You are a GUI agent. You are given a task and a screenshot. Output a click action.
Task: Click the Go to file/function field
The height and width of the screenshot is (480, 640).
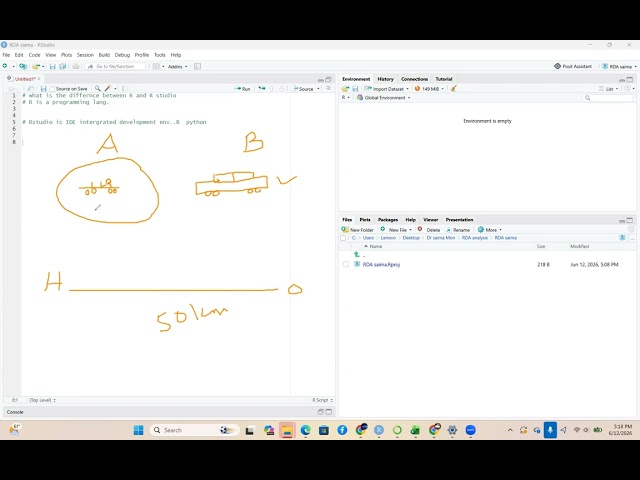(x=116, y=66)
